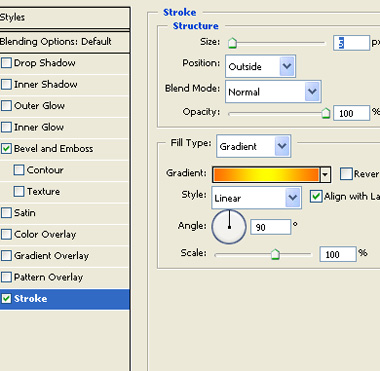Screen dimensions: 380x371
Task: Uncheck Align with Layer checkbox
Action: tap(316, 196)
